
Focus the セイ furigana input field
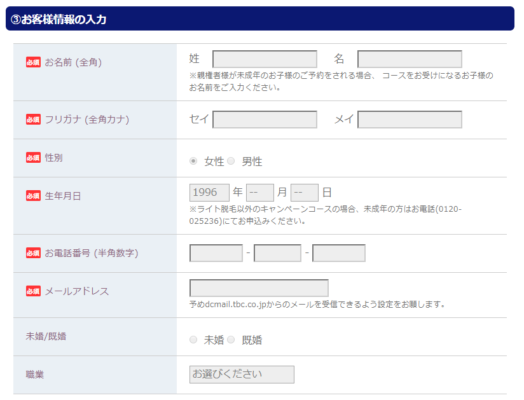point(265,120)
